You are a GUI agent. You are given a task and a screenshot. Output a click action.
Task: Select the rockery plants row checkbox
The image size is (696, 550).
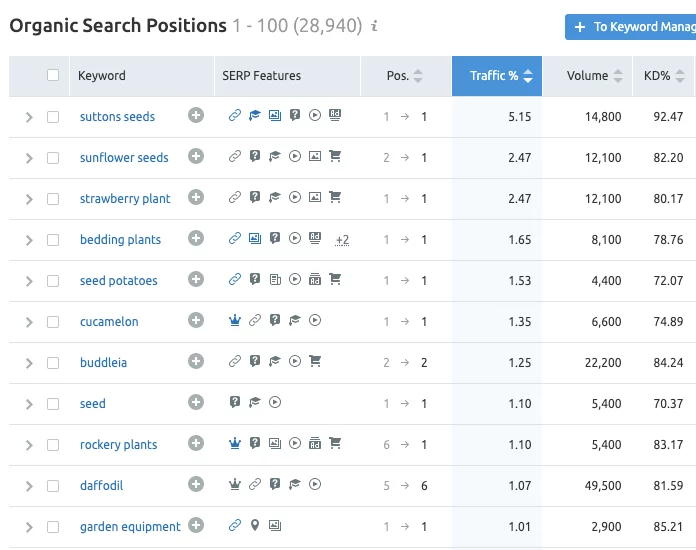(53, 445)
